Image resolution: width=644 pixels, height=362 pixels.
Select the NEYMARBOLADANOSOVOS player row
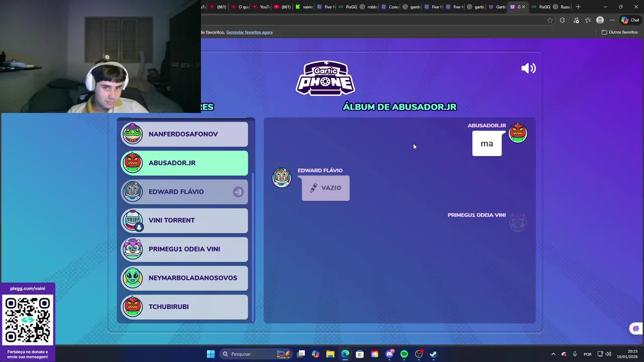click(x=185, y=278)
